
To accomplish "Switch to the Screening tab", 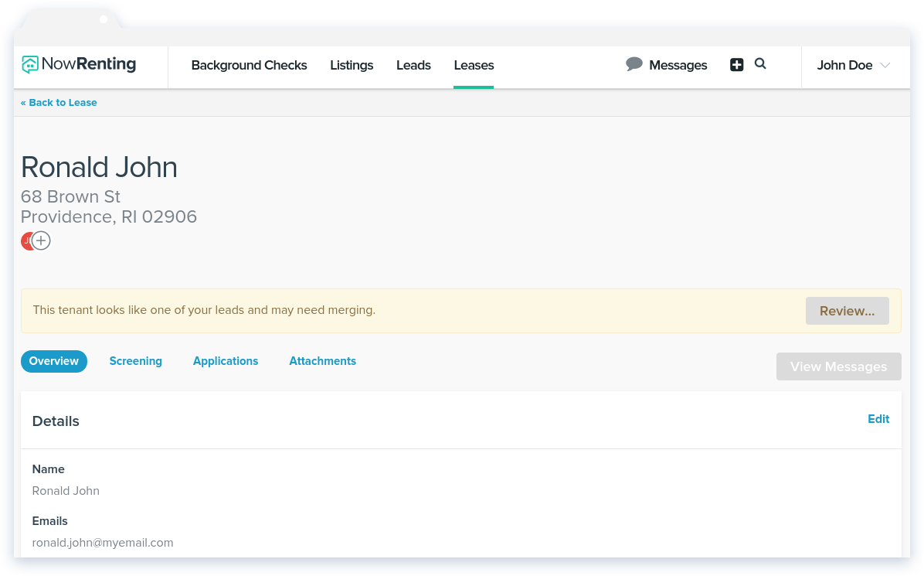I will coord(135,361).
